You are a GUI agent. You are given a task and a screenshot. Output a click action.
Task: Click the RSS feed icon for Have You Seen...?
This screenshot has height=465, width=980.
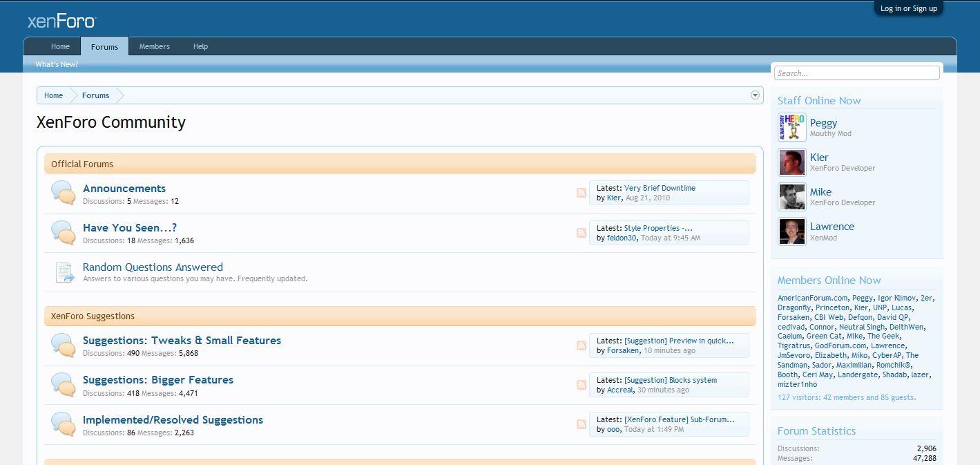tap(582, 233)
